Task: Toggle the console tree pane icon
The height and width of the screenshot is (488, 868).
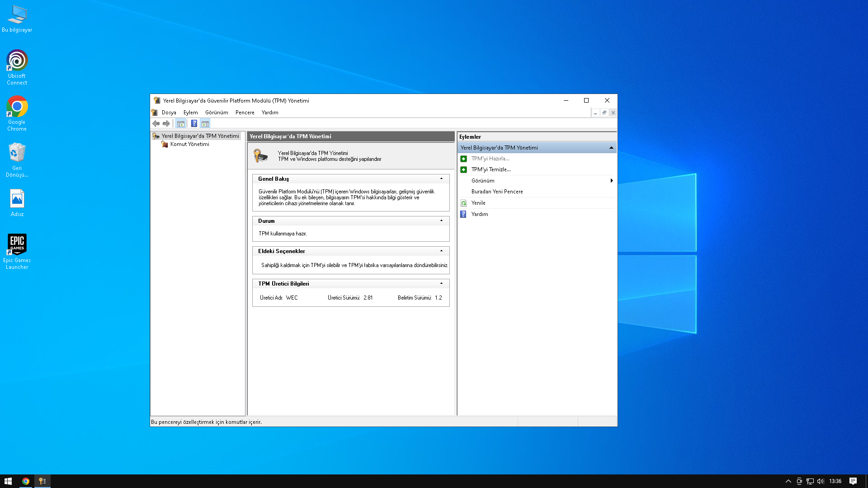Action: [180, 123]
